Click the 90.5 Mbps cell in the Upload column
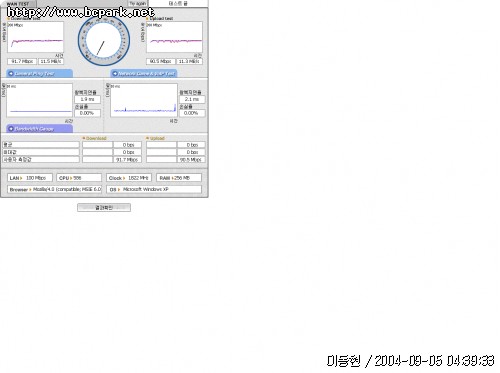 pyautogui.click(x=191, y=160)
